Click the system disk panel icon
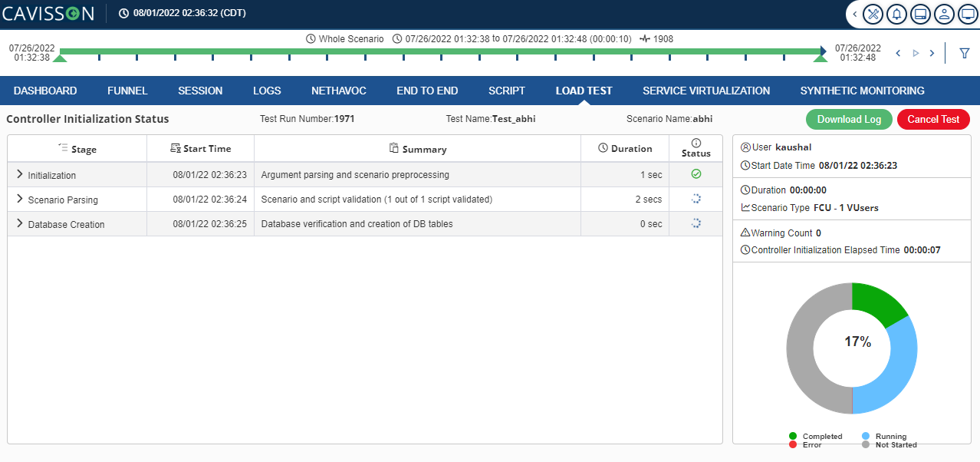 921,14
